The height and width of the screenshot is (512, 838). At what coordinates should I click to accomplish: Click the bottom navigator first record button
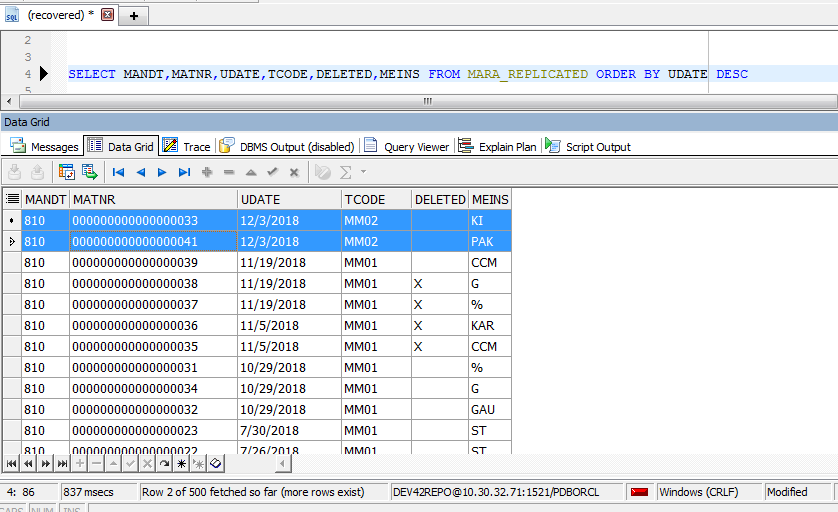coord(12,463)
